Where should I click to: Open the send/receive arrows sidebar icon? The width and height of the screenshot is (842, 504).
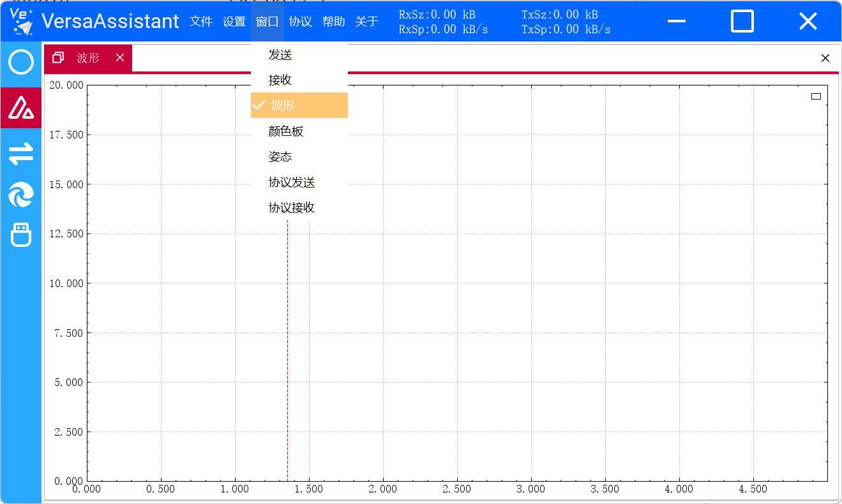21,154
